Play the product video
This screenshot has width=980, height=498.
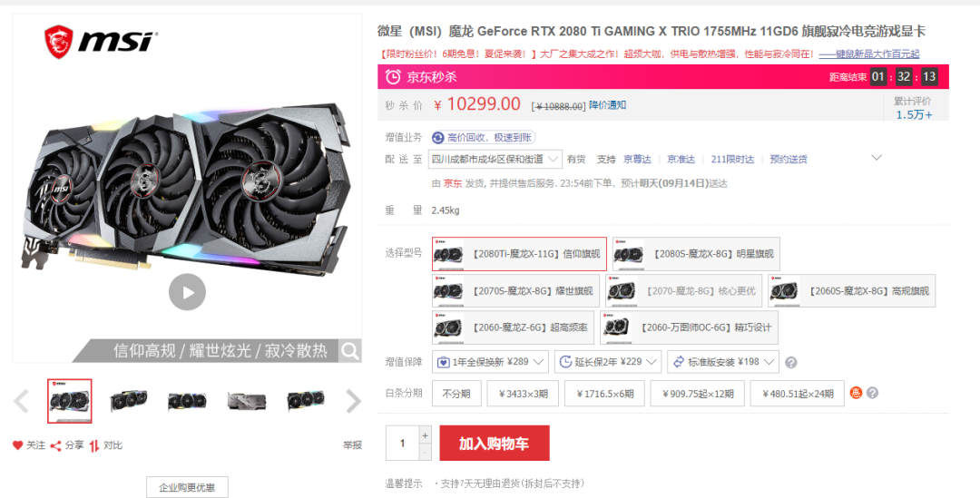pyautogui.click(x=187, y=292)
